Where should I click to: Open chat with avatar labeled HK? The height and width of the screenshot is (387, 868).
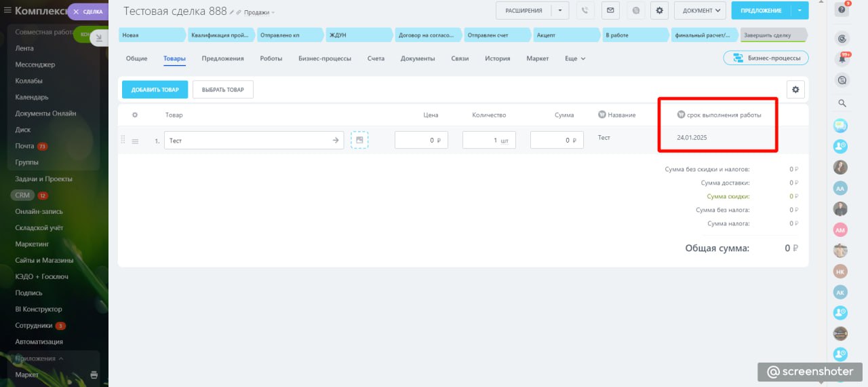pyautogui.click(x=841, y=271)
